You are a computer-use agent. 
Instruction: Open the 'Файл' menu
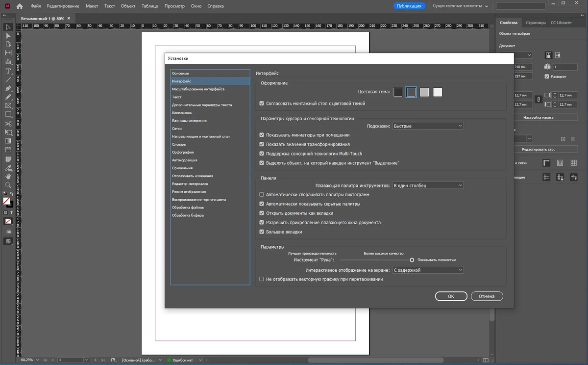click(36, 6)
